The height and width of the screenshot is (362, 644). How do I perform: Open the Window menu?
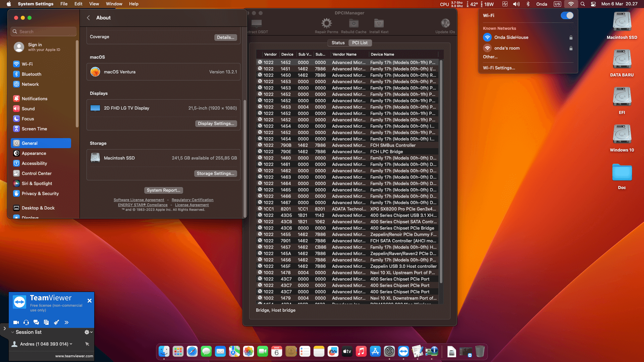(114, 4)
